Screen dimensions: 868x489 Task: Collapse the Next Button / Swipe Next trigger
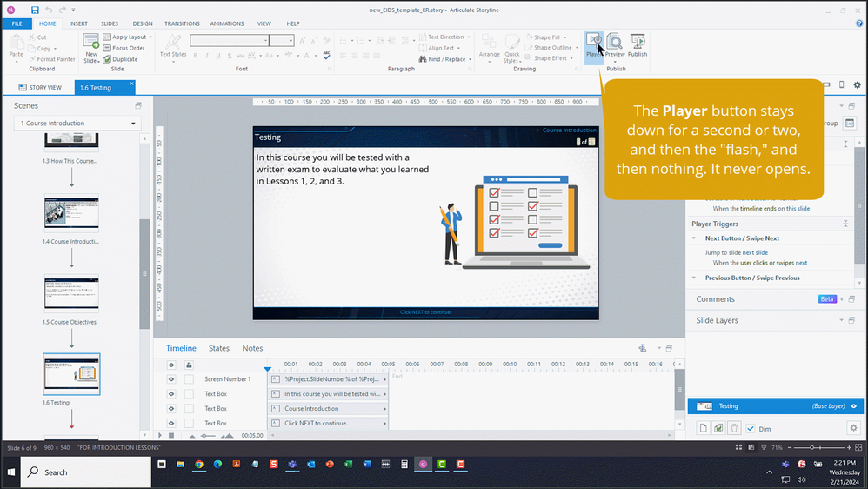pyautogui.click(x=694, y=238)
